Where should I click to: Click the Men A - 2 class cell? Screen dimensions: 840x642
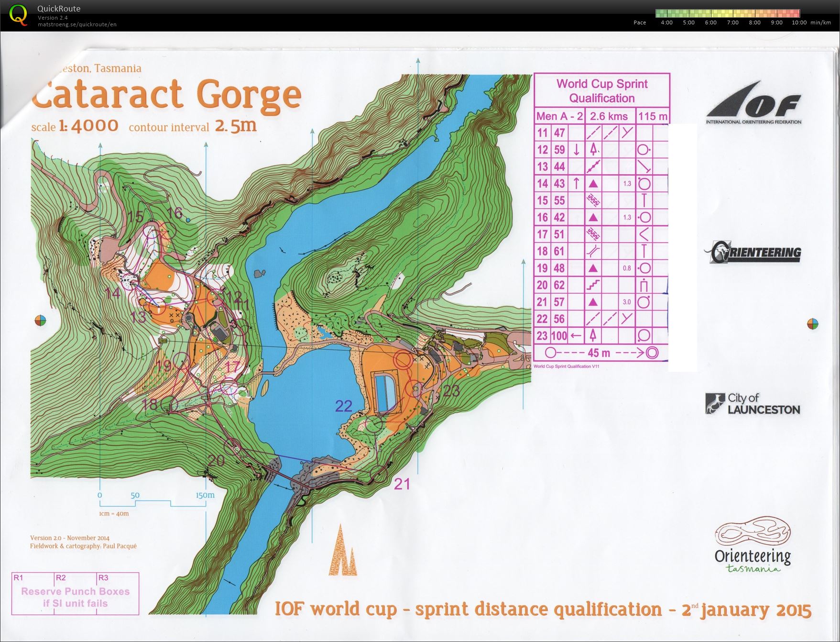[560, 116]
